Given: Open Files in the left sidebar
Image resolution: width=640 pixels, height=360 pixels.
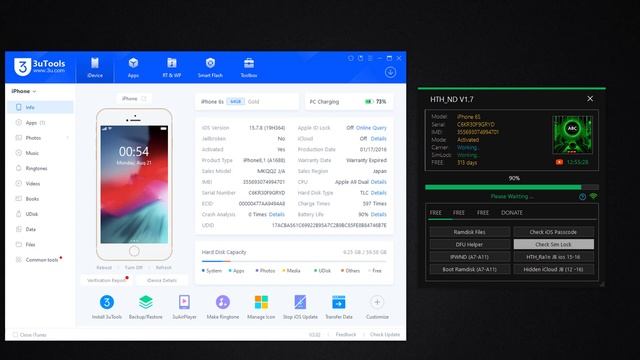Looking at the screenshot, I should pyautogui.click(x=40, y=244).
